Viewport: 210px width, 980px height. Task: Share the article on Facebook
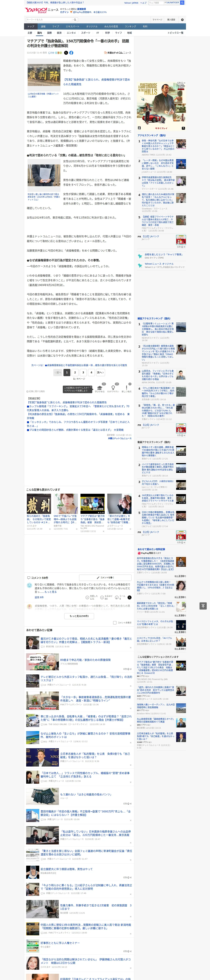71,53
